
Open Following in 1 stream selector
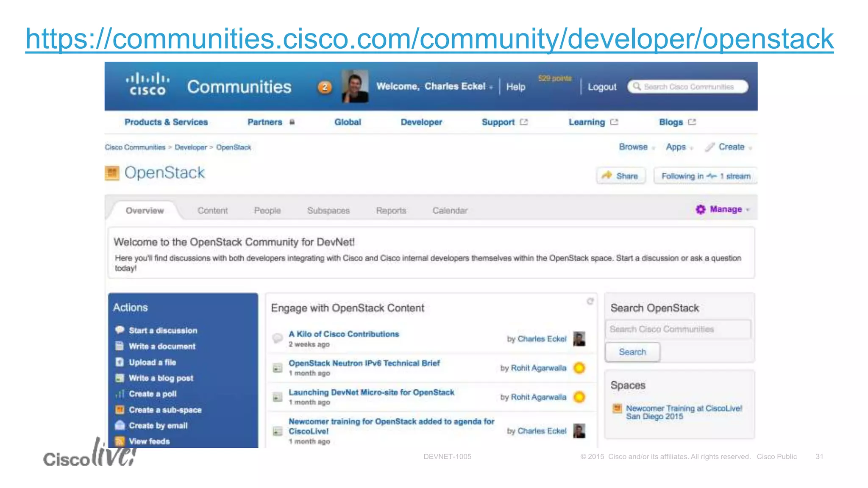pyautogui.click(x=705, y=176)
